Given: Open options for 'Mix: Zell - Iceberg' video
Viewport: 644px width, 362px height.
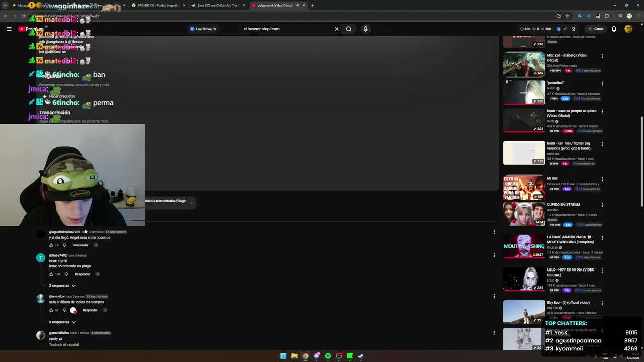Looking at the screenshot, I should [x=602, y=56].
